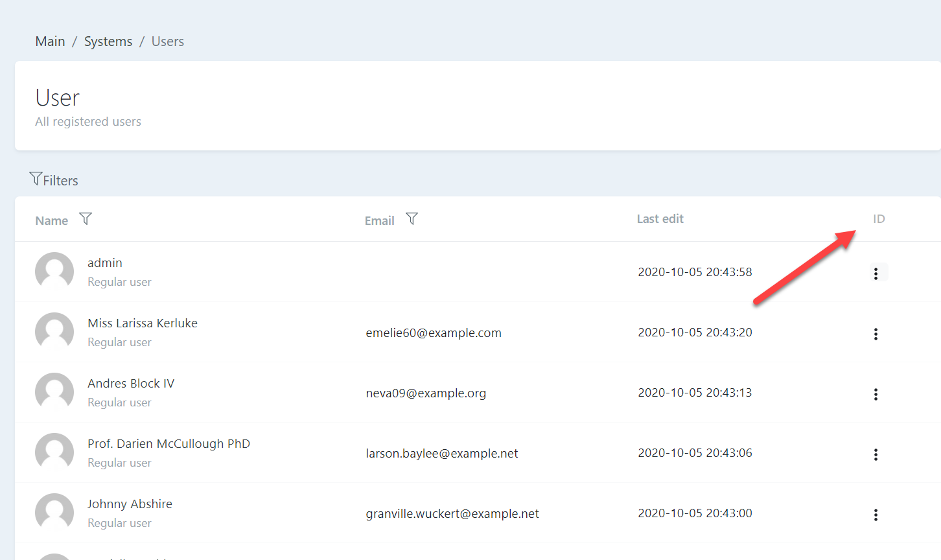Click the 'All registered users' subtitle
Viewport: 941px width, 560px height.
pyautogui.click(x=88, y=121)
